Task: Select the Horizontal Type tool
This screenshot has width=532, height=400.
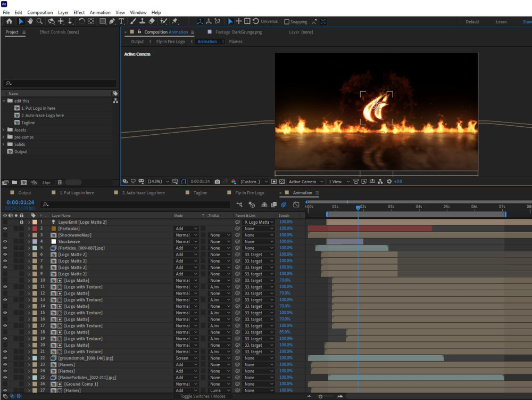Action: (x=121, y=21)
